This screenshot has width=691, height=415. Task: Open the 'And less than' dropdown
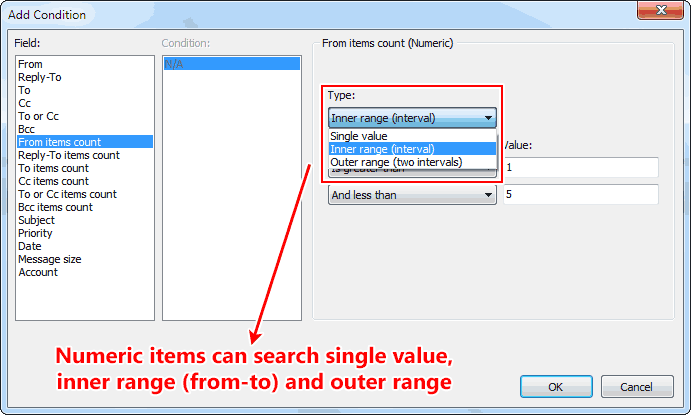412,195
